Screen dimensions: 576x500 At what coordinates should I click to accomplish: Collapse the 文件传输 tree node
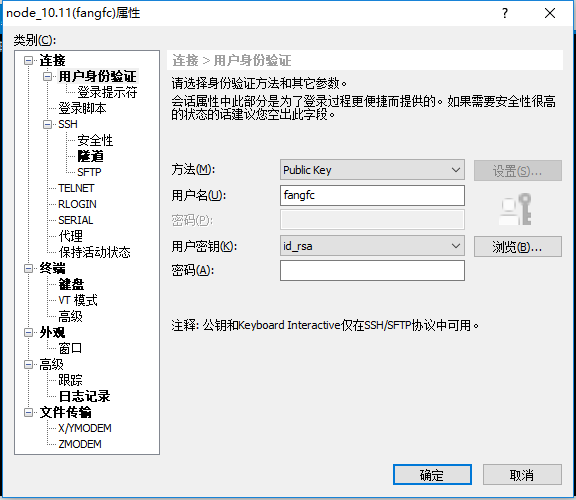[x=28, y=412]
